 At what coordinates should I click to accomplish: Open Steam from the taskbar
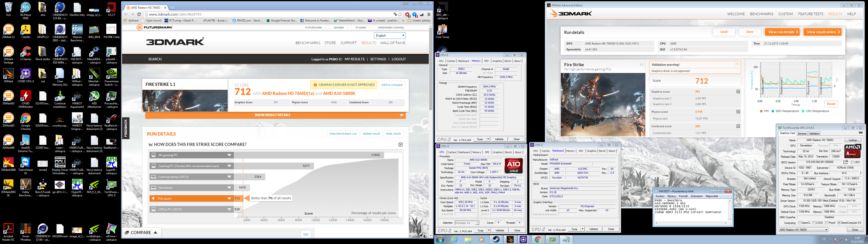click(x=496, y=240)
